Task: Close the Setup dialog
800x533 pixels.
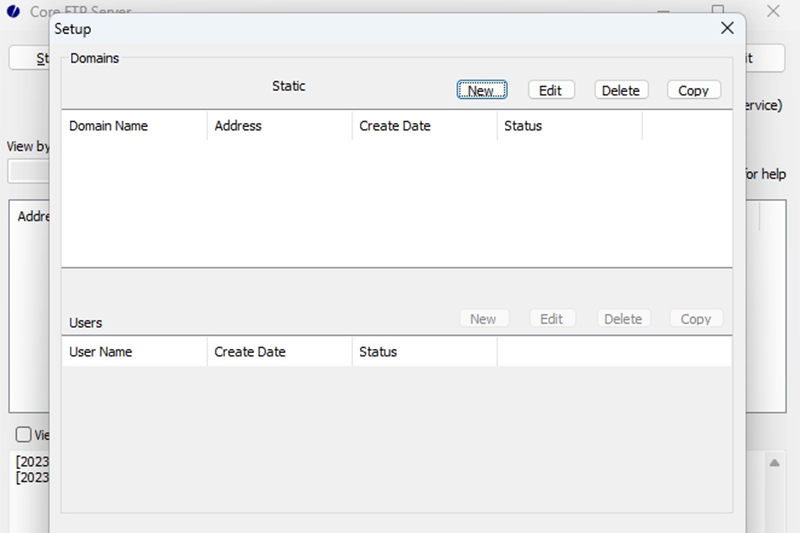Action: click(x=727, y=28)
